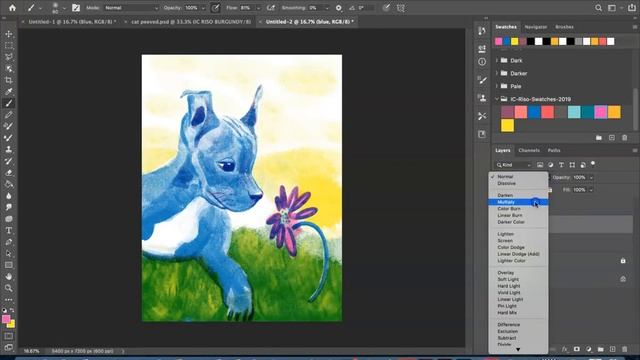The image size is (640, 360).
Task: Toggle pressure for opacity button
Action: (x=216, y=8)
